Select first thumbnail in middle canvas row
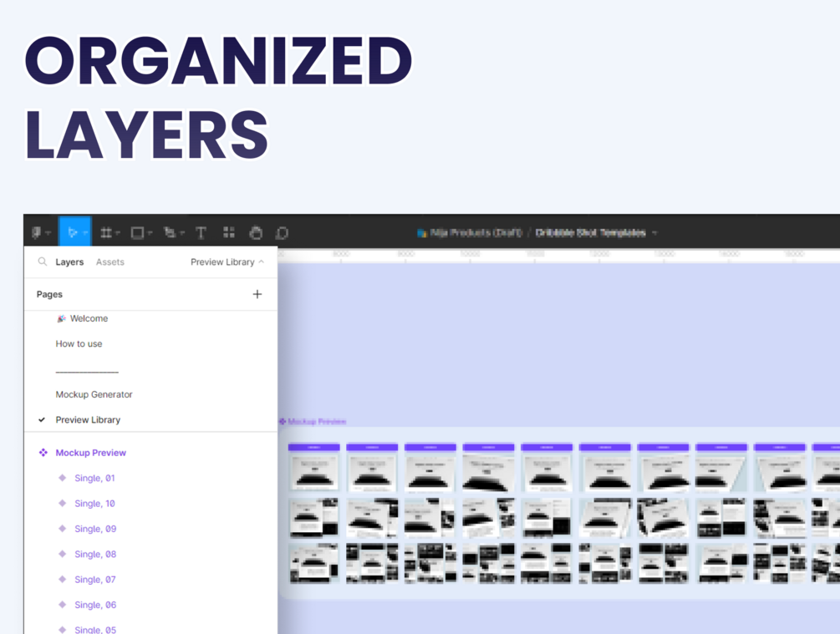The image size is (840, 634). (x=314, y=517)
